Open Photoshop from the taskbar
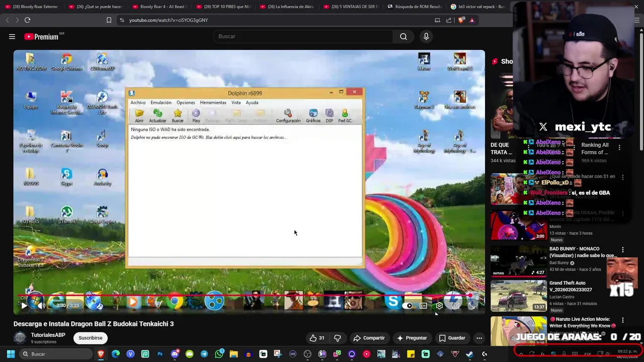This screenshot has height=362, width=644. tap(160, 354)
